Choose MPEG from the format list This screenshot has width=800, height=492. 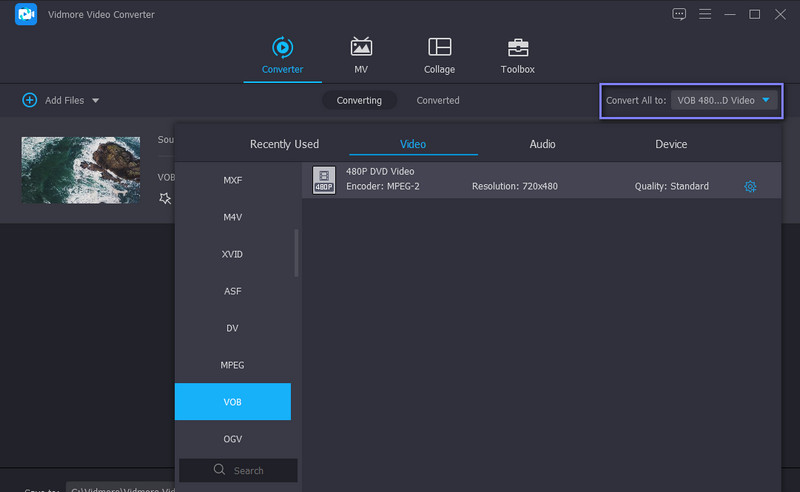pyautogui.click(x=232, y=365)
